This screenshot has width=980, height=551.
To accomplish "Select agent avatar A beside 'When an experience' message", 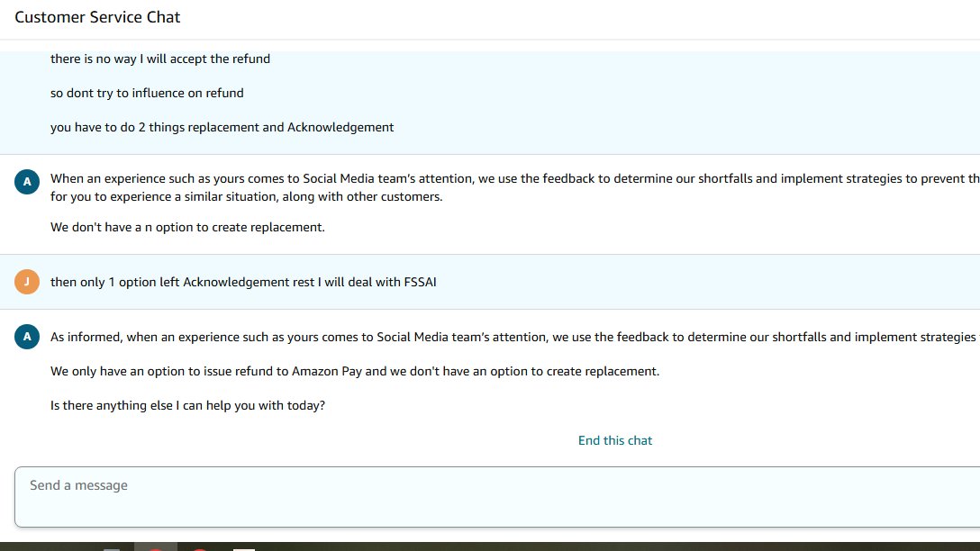I will click(27, 182).
